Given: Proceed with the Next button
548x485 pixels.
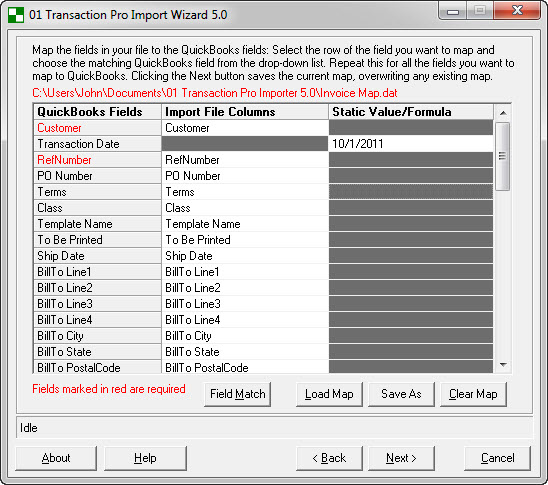Looking at the screenshot, I should [x=401, y=458].
